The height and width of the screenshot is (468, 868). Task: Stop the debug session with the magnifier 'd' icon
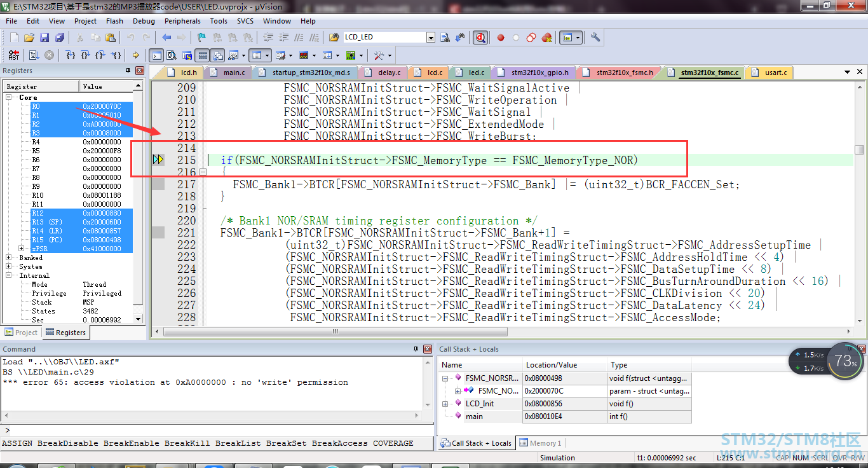click(480, 38)
